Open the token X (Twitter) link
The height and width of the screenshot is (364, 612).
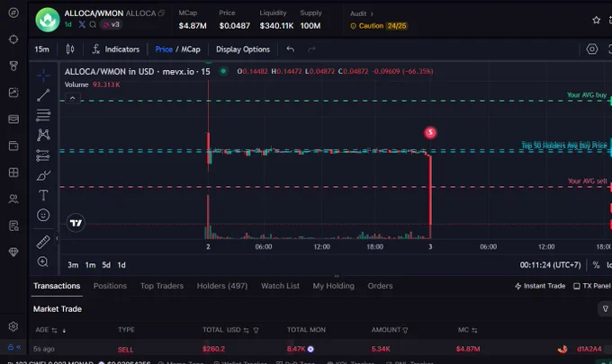[x=82, y=24]
